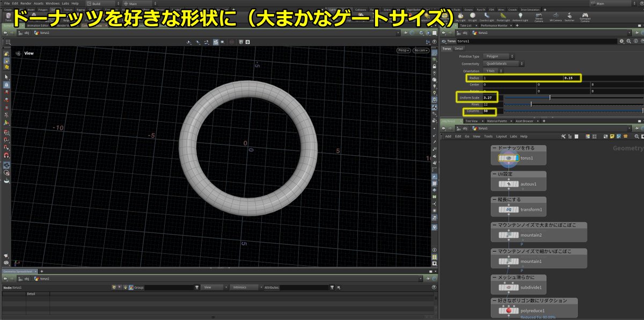Collapse the UV設定 network box
The image size is (644, 320).
click(494, 174)
